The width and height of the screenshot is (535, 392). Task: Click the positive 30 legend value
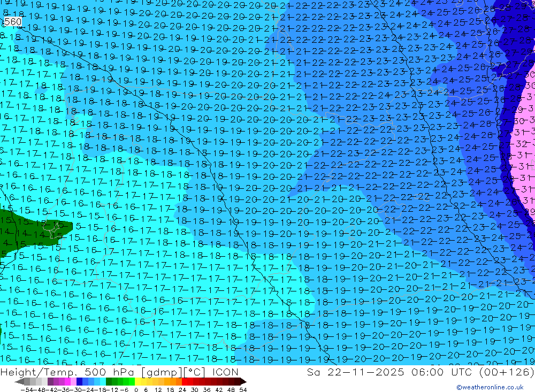(x=195, y=390)
